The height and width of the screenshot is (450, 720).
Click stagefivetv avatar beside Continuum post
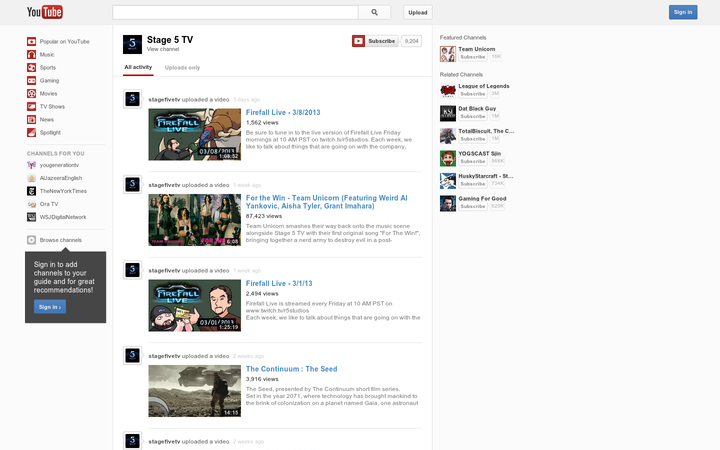click(x=132, y=355)
